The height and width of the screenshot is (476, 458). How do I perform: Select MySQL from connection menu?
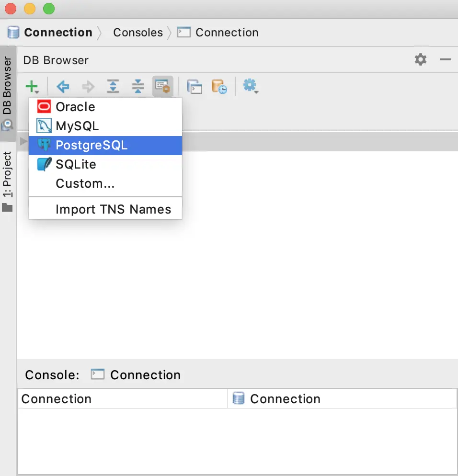(x=105, y=126)
